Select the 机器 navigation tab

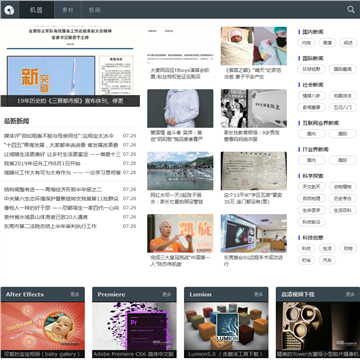point(36,10)
